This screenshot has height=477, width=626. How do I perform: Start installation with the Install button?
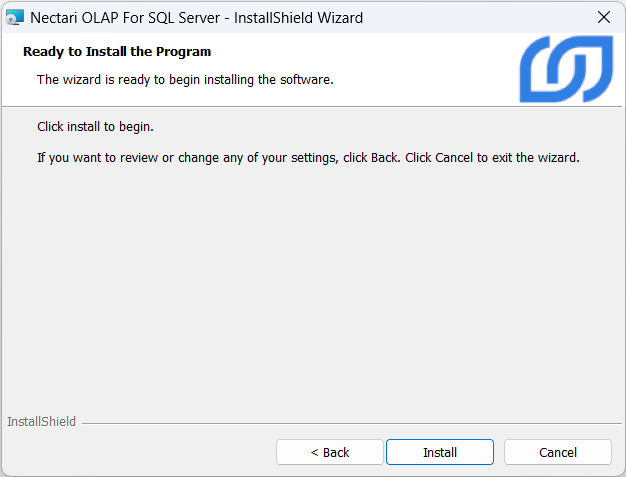coord(439,452)
